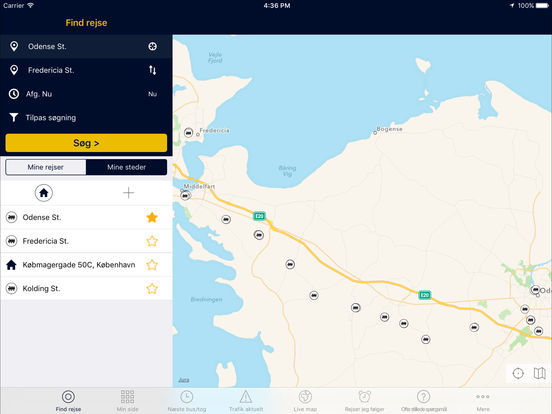Open Mere three-dots tab
This screenshot has width=552, height=414.
(483, 401)
